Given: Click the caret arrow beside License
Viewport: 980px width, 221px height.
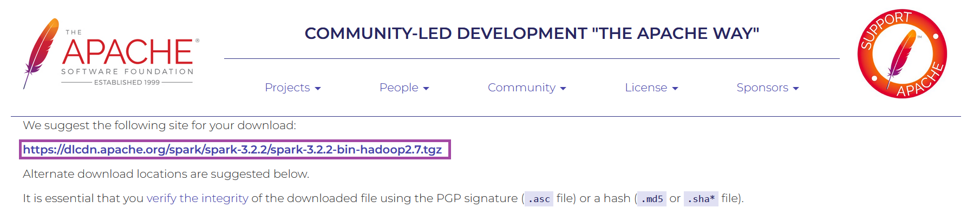Looking at the screenshot, I should 675,89.
